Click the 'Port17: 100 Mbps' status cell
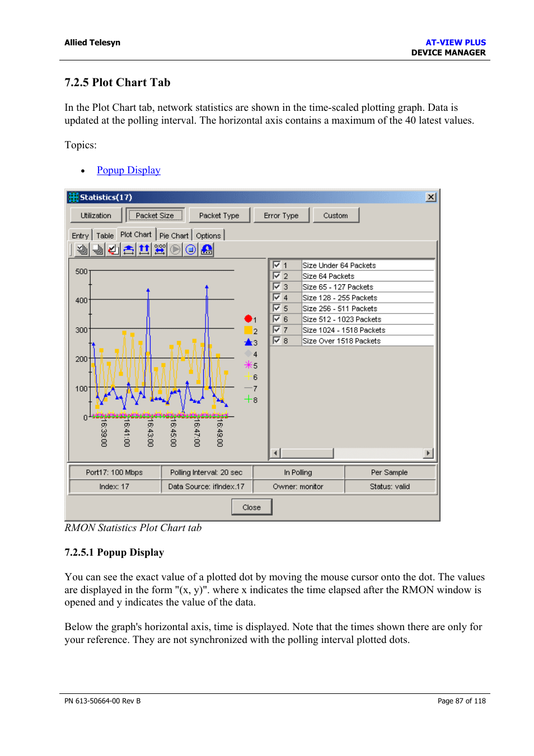 114,472
